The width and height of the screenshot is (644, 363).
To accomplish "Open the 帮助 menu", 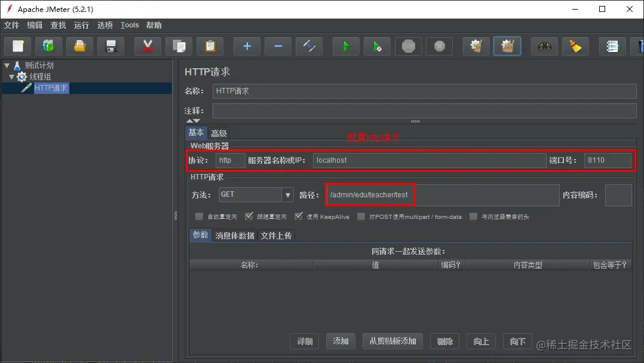I will 154,25.
